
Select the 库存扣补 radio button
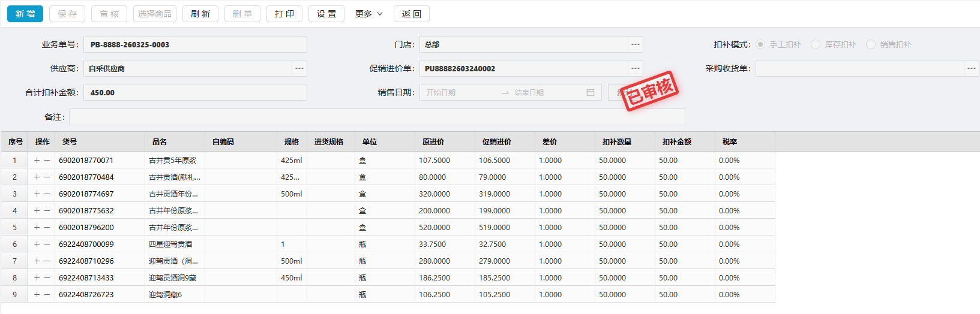tap(815, 44)
